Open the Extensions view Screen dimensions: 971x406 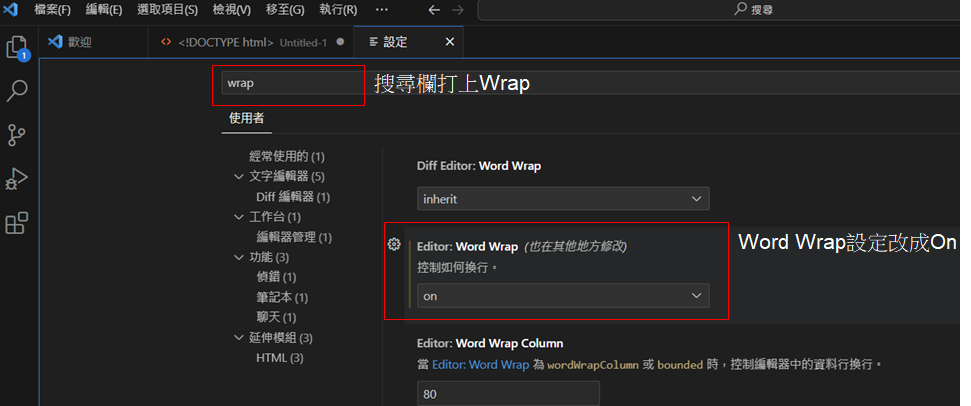point(17,223)
